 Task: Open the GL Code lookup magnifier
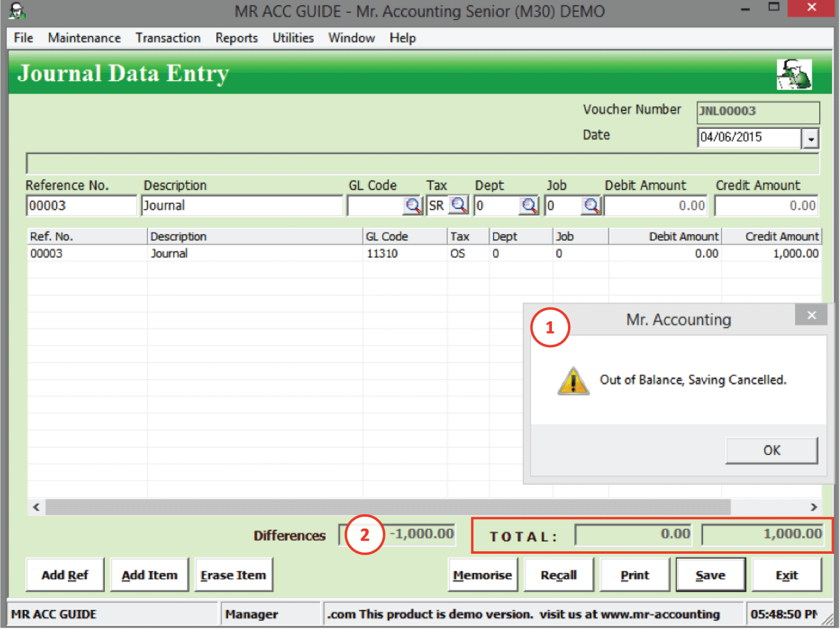[413, 205]
